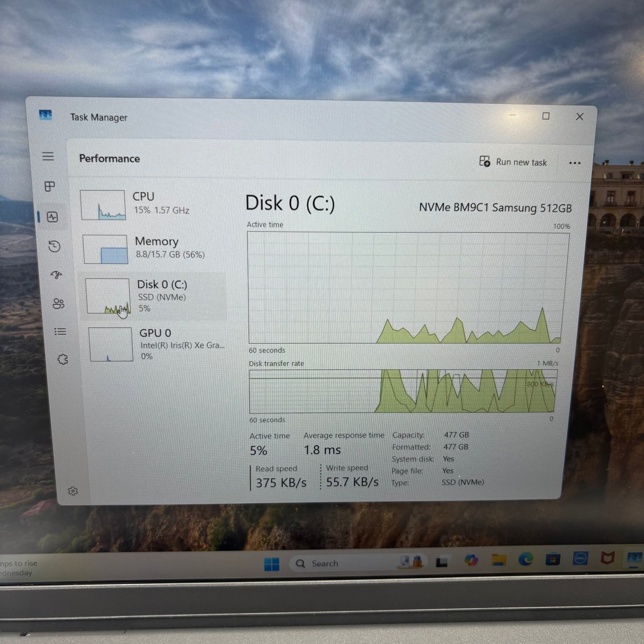644x644 pixels.
Task: Click the Capacity 477 GB value
Action: pyautogui.click(x=456, y=435)
